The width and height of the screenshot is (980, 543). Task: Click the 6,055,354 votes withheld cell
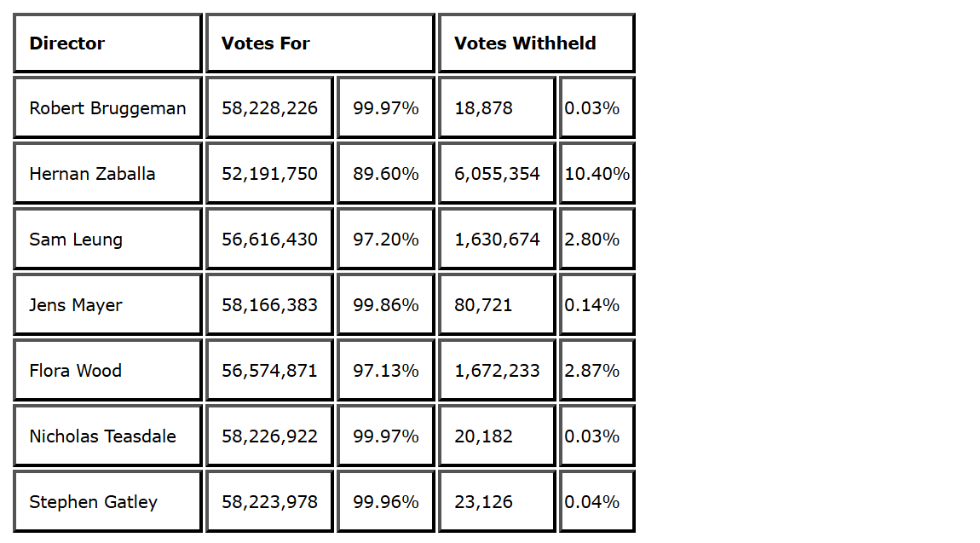497,174
